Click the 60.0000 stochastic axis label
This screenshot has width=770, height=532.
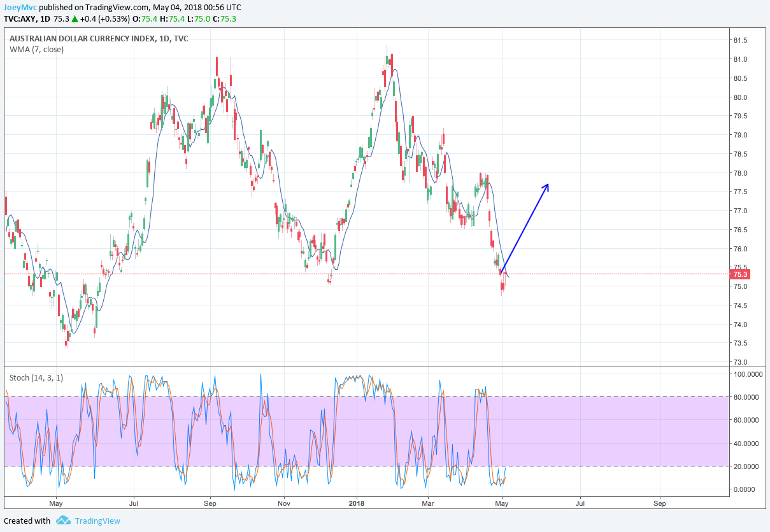coord(747,420)
